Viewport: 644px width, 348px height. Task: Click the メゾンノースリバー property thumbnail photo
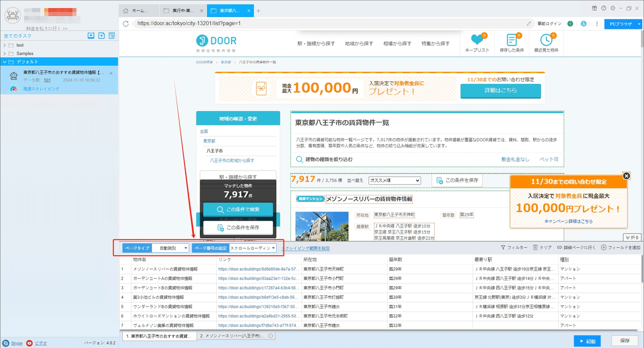click(x=322, y=226)
